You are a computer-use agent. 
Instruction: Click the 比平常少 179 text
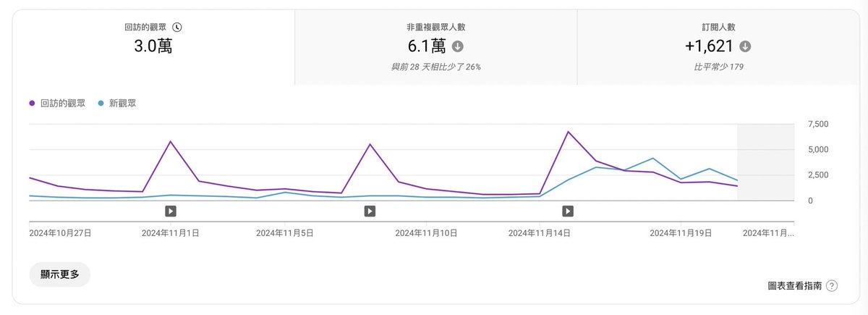[x=718, y=67]
